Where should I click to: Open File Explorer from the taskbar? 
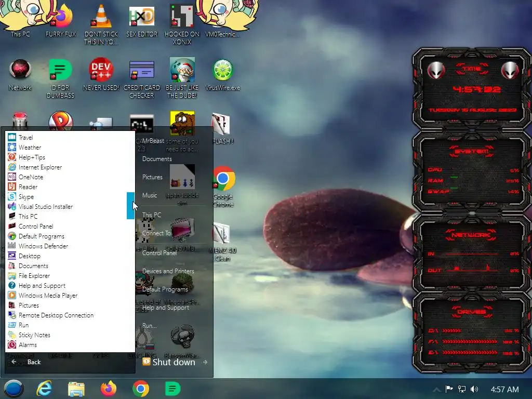point(76,389)
